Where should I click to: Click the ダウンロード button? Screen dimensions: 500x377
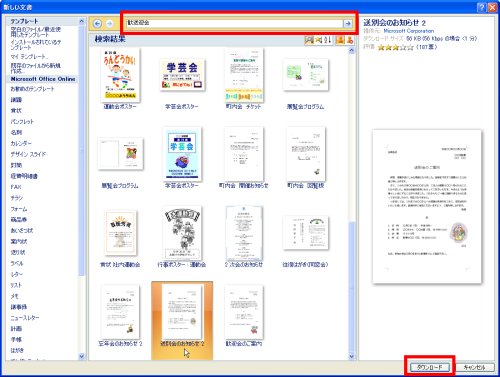point(430,367)
